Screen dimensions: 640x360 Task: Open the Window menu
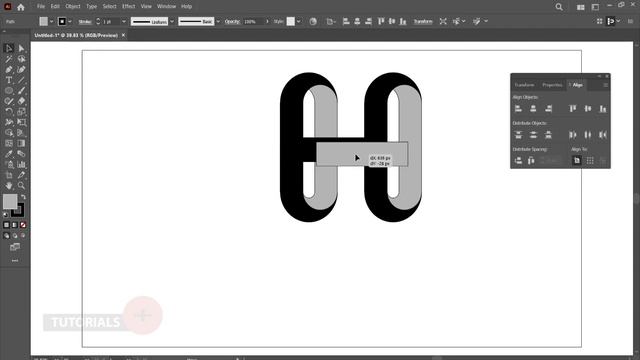coord(167,7)
